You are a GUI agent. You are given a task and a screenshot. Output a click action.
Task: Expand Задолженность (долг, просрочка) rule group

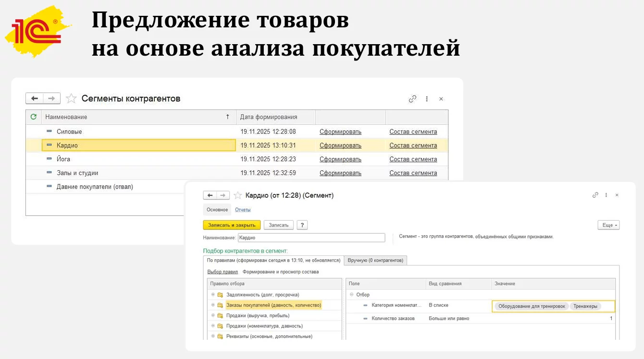click(213, 295)
